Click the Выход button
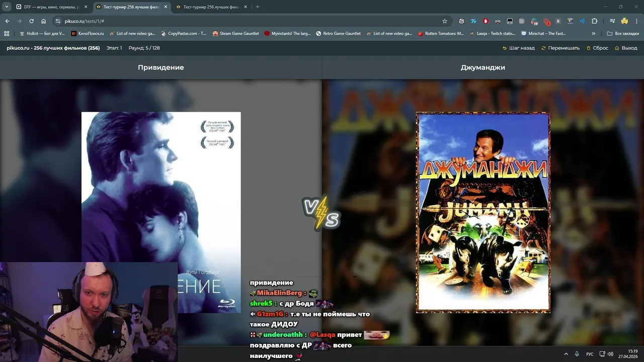Screen dimensions: 644x362 (x=626, y=48)
